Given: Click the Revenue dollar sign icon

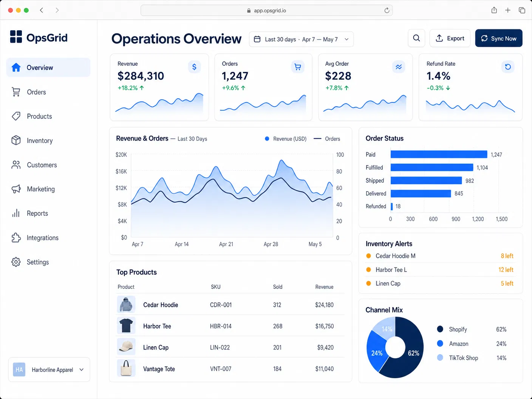Looking at the screenshot, I should pyautogui.click(x=194, y=67).
